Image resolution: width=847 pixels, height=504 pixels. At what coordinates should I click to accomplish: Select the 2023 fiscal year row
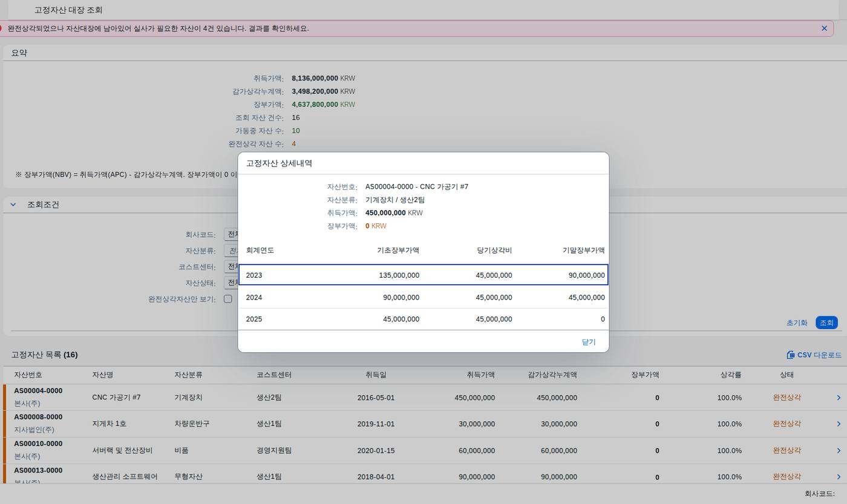pyautogui.click(x=423, y=275)
